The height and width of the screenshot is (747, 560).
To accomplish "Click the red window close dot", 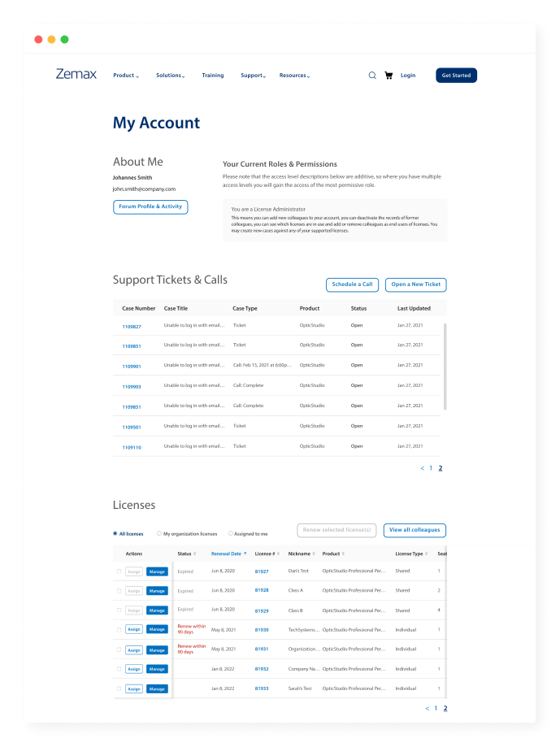I will (38, 40).
